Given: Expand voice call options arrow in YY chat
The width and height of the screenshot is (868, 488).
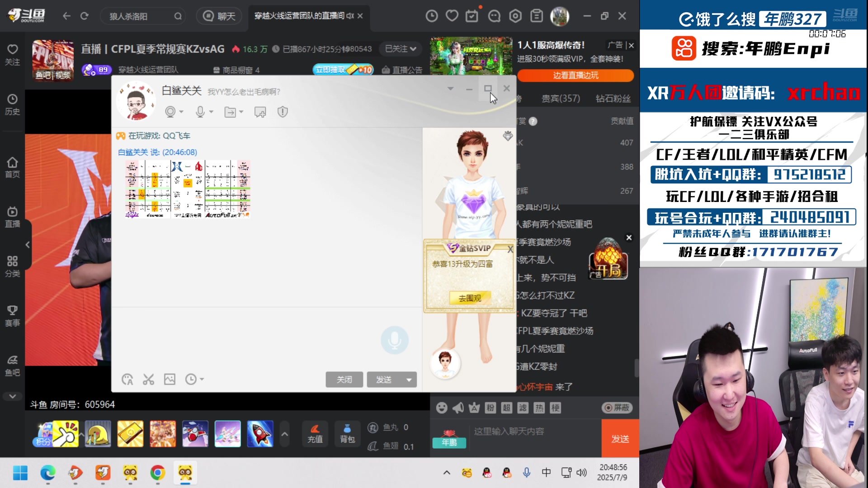Looking at the screenshot, I should pos(211,112).
